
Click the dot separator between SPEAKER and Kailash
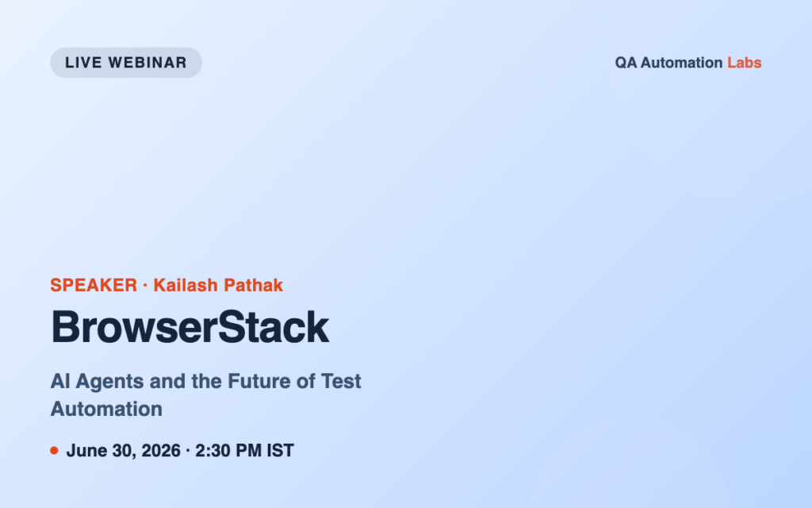click(145, 286)
